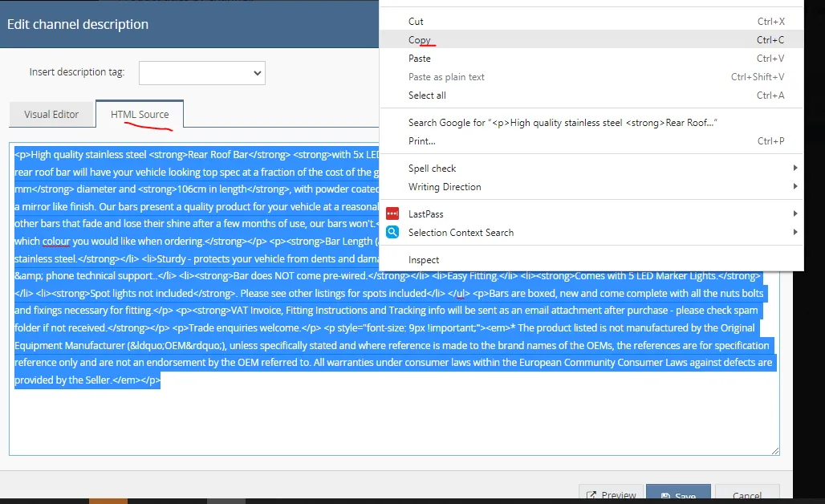Click the text Trade enquiries welcome.
Viewport: 825px width, 504px height.
click(x=245, y=327)
